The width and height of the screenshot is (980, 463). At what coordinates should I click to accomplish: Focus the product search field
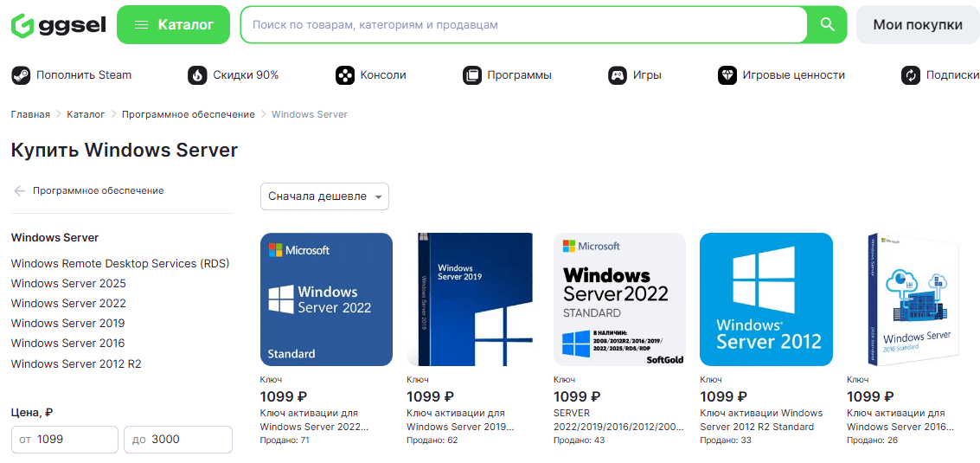[x=523, y=25]
